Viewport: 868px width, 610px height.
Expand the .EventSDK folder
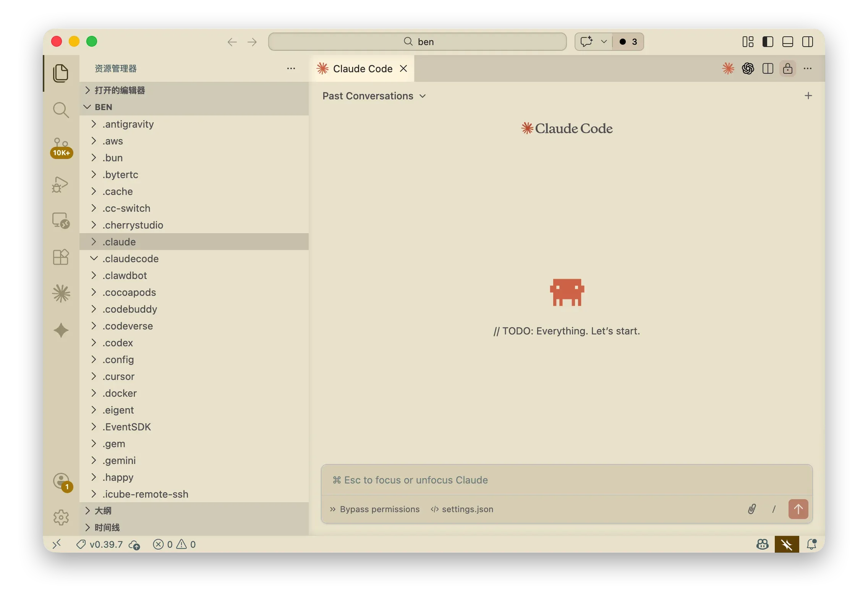pyautogui.click(x=194, y=427)
